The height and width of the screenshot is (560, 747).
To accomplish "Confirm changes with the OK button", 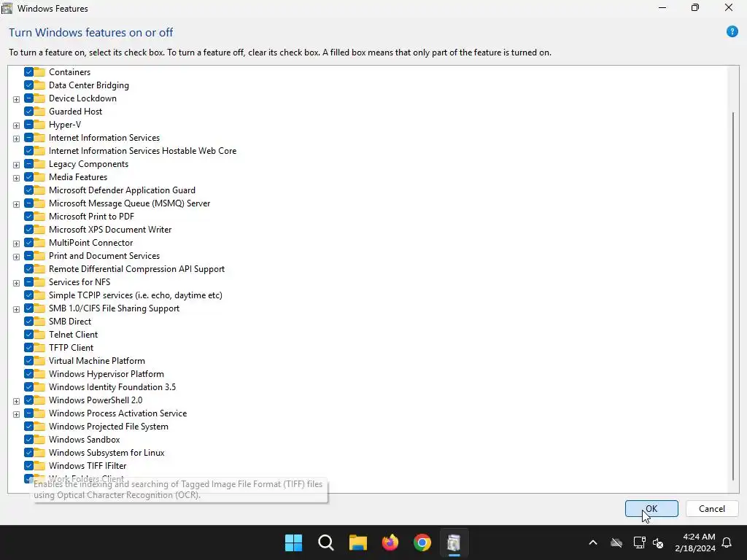I will click(651, 508).
